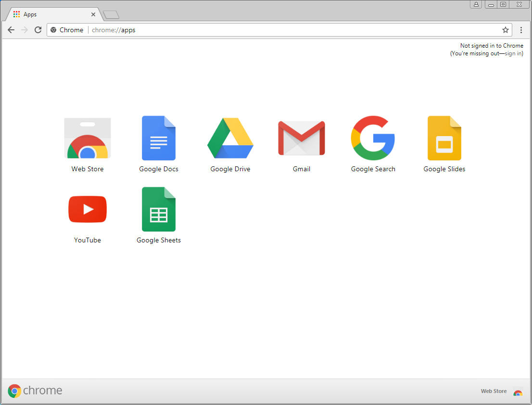The height and width of the screenshot is (405, 532).
Task: Minimize the Chrome window
Action: point(491,4)
